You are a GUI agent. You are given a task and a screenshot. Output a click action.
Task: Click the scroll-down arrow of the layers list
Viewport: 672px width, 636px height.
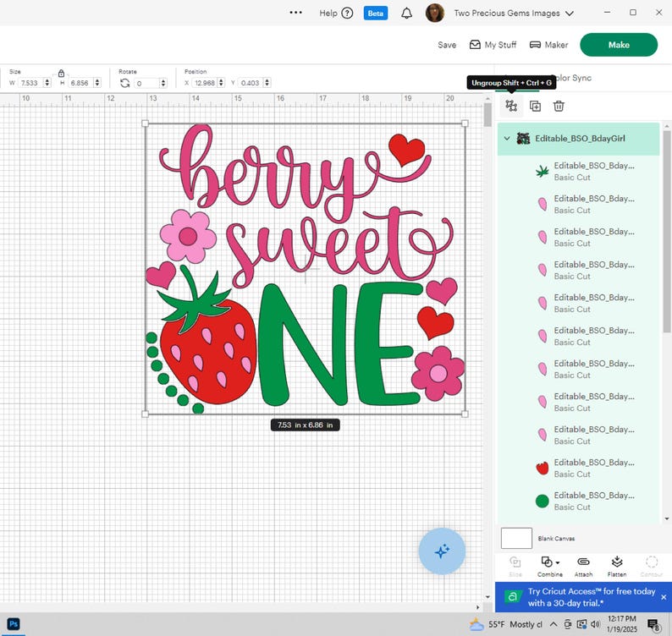pos(667,518)
